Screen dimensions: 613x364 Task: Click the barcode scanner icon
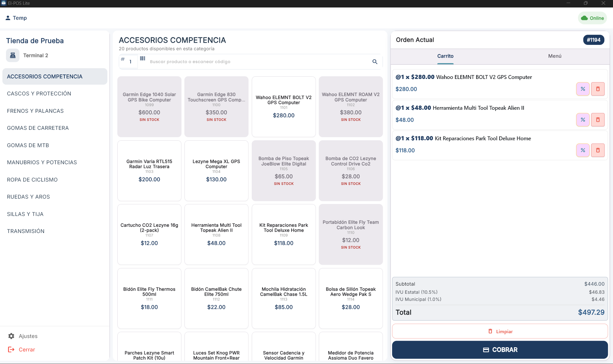point(143,59)
